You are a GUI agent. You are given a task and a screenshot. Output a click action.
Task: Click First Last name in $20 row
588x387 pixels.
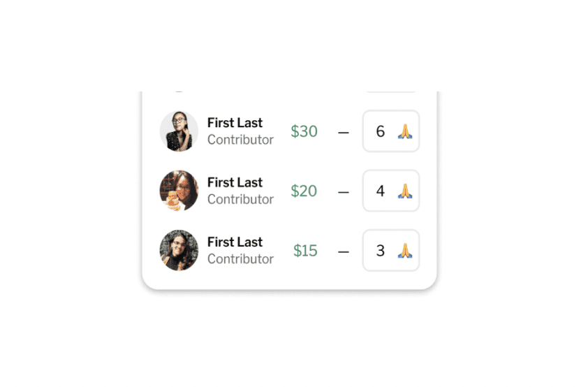click(235, 182)
